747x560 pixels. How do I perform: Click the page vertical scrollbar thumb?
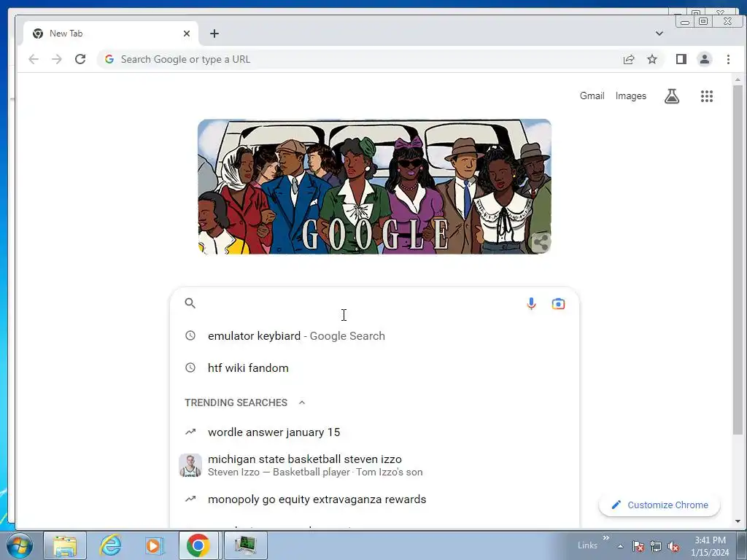click(x=738, y=260)
